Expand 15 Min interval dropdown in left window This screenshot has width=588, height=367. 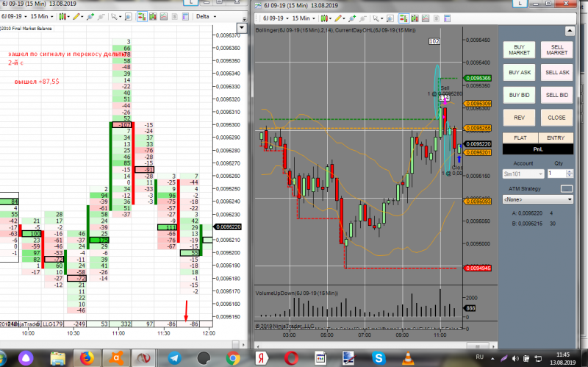(51, 17)
